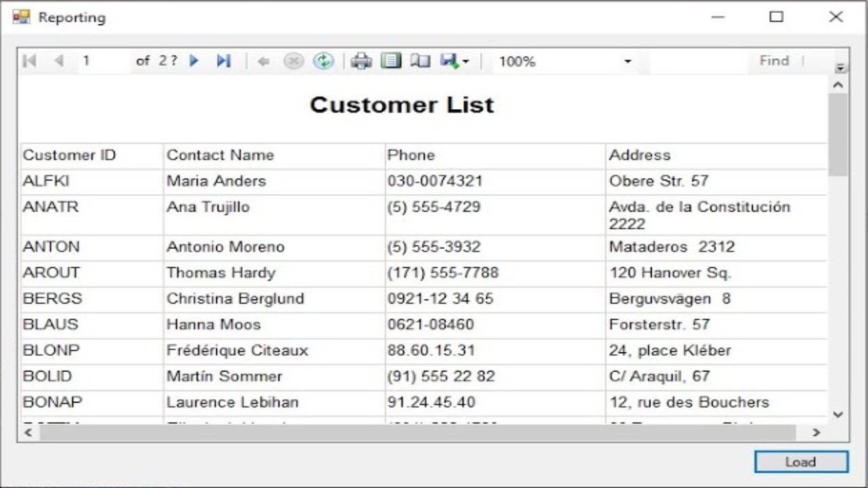
Task: Click address Berguvsvägen 8
Action: (x=670, y=299)
